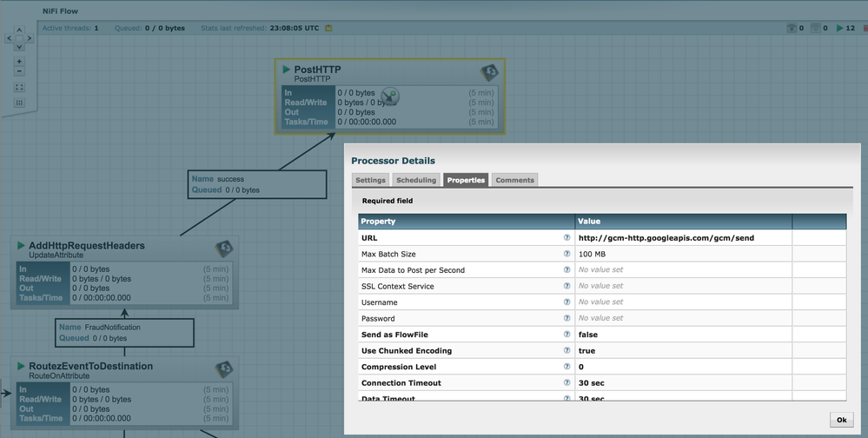The width and height of the screenshot is (868, 438).
Task: Click the Username 'No value set' cell
Action: point(684,302)
